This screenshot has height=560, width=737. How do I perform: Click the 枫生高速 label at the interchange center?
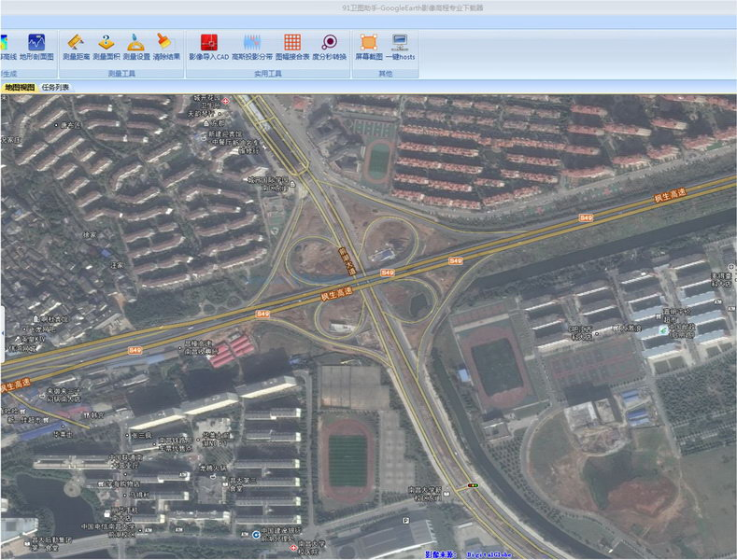pos(337,292)
